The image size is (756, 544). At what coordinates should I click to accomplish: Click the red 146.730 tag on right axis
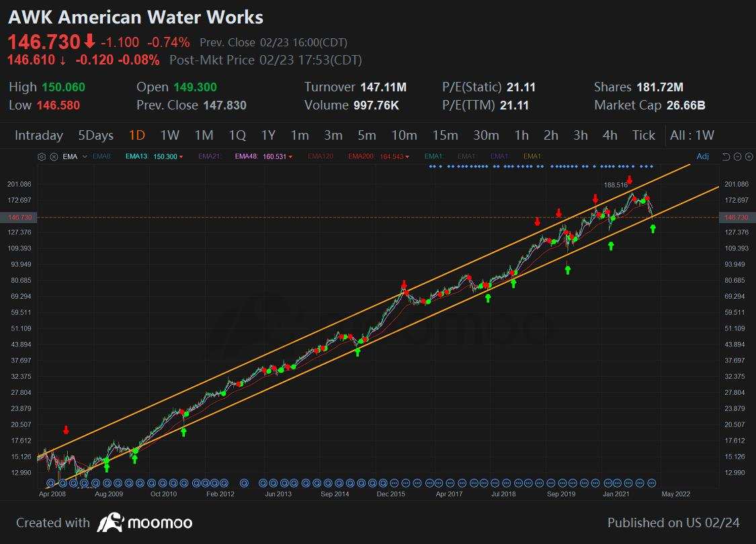(737, 218)
